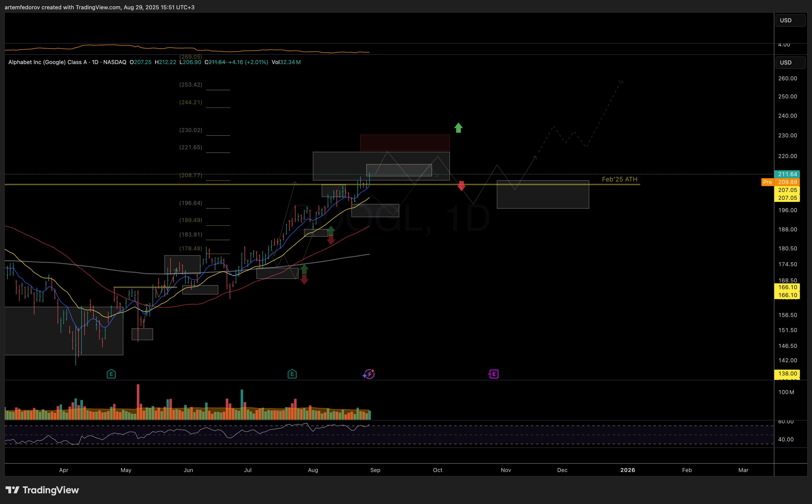Click the 156.50 price axis label

788,315
